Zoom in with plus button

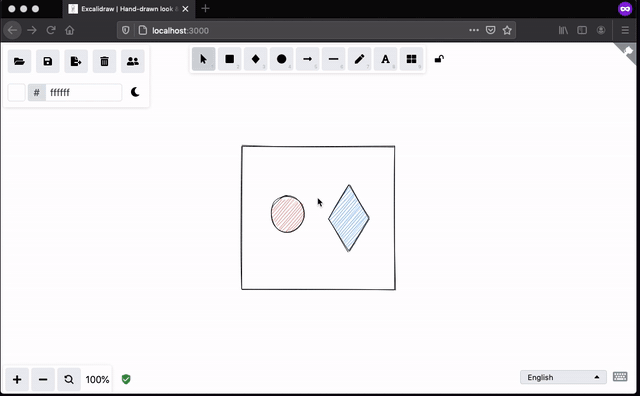click(17, 380)
